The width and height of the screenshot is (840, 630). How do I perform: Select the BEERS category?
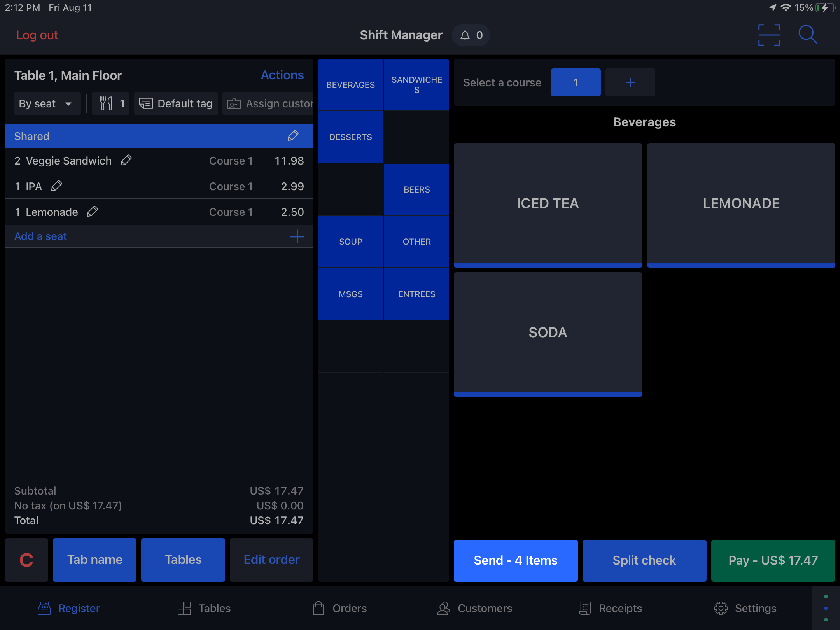pyautogui.click(x=416, y=189)
